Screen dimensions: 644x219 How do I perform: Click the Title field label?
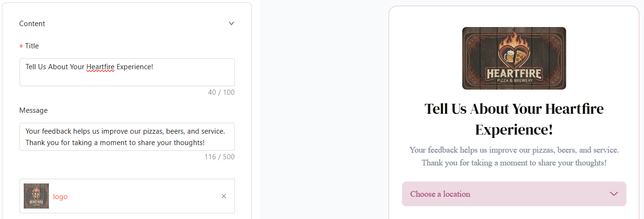pos(32,46)
